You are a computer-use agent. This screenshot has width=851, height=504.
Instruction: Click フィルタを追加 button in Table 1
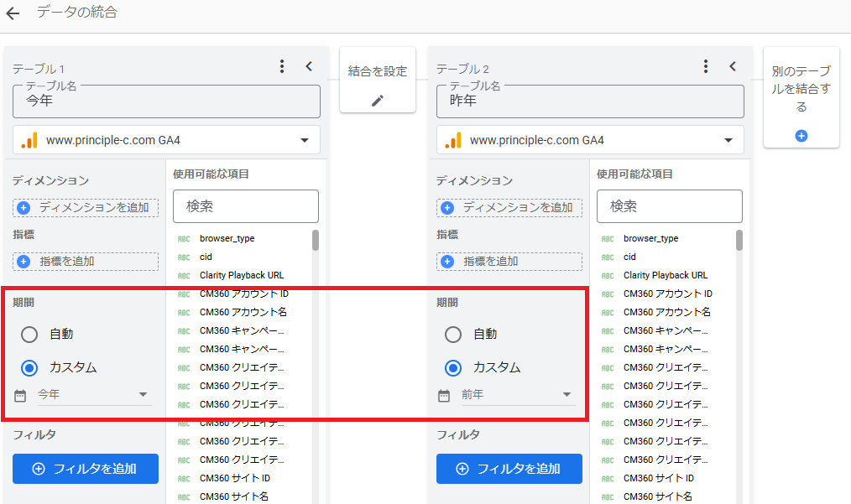[86, 469]
